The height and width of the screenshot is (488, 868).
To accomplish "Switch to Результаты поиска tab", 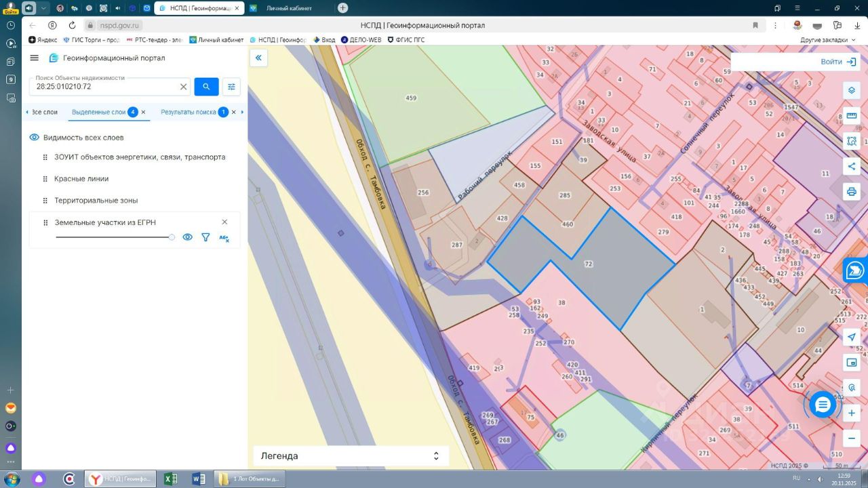I will [188, 112].
